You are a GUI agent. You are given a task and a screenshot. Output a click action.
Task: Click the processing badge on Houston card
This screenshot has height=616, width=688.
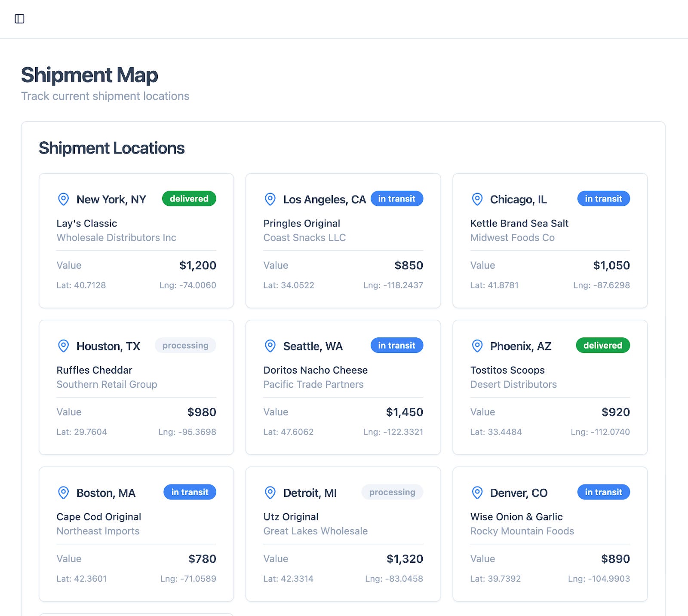pos(185,346)
